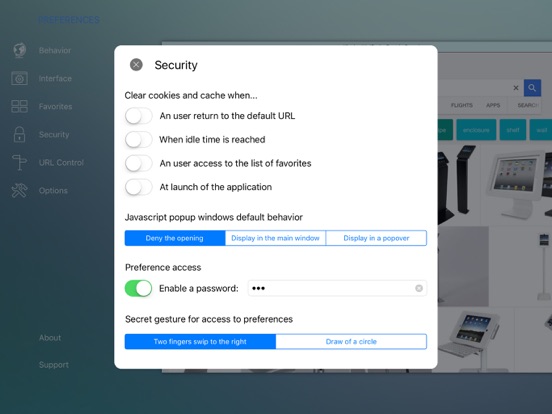Enable clearing when idle time is reached
The width and height of the screenshot is (552, 414).
coord(138,139)
